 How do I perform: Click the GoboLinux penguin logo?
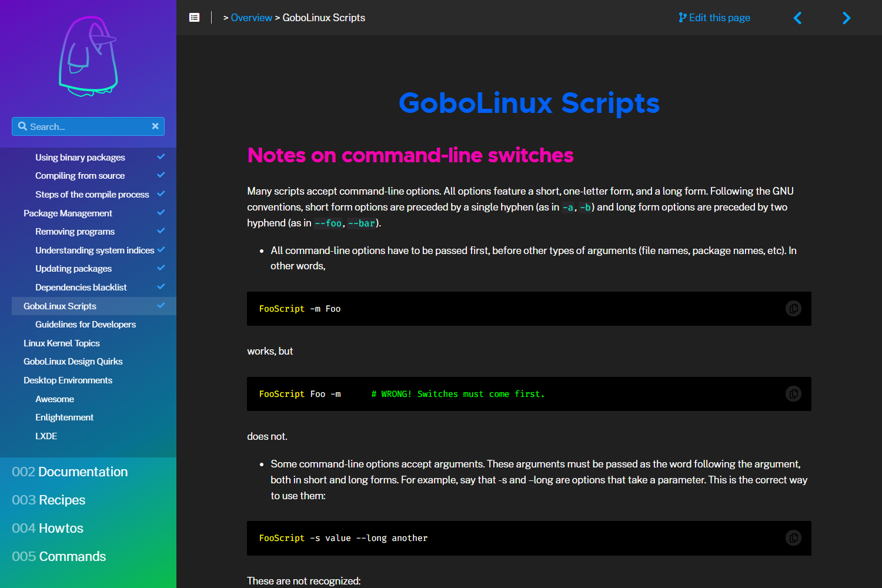coord(88,56)
